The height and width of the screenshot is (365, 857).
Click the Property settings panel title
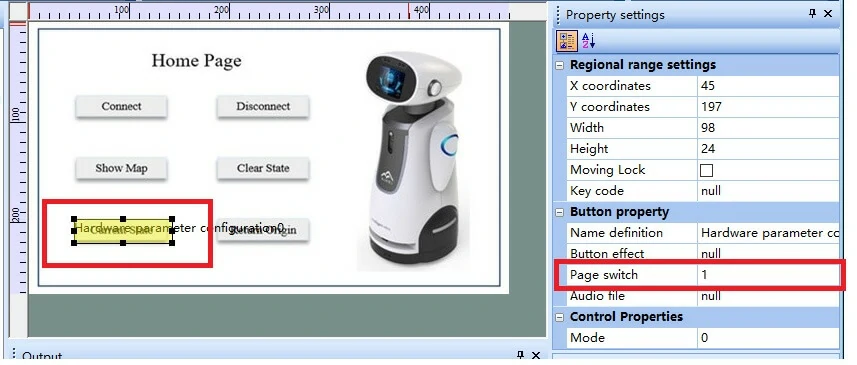[x=615, y=15]
